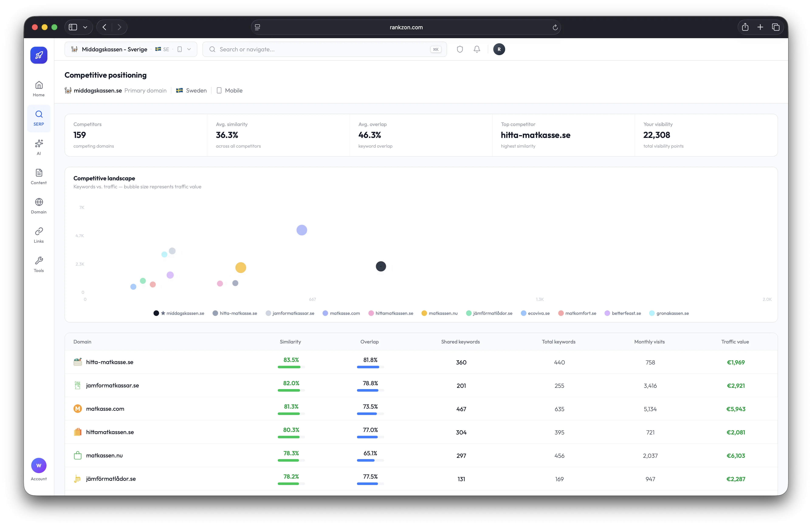Screen dimensions: 812x527
Task: Open the Domain globe section
Action: 39,206
